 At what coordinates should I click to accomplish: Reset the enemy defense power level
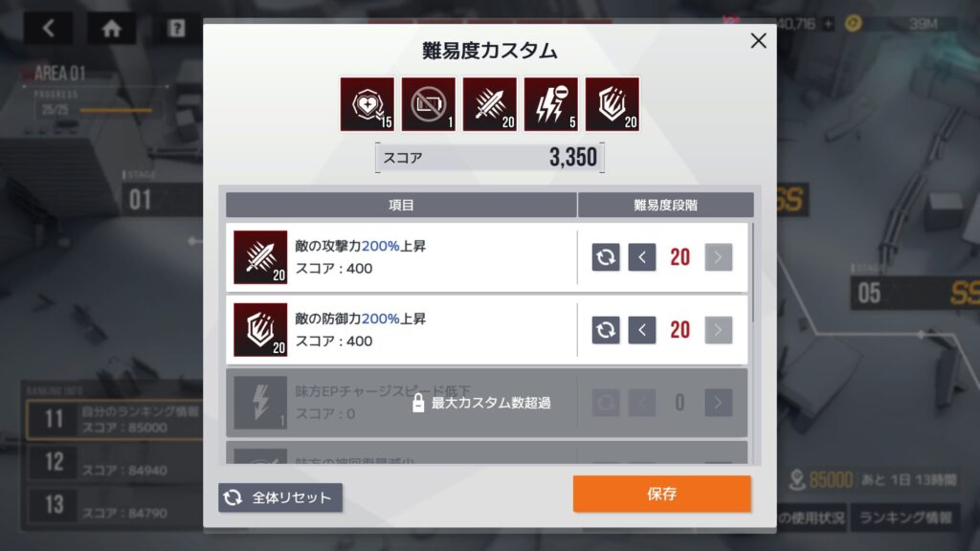click(606, 330)
